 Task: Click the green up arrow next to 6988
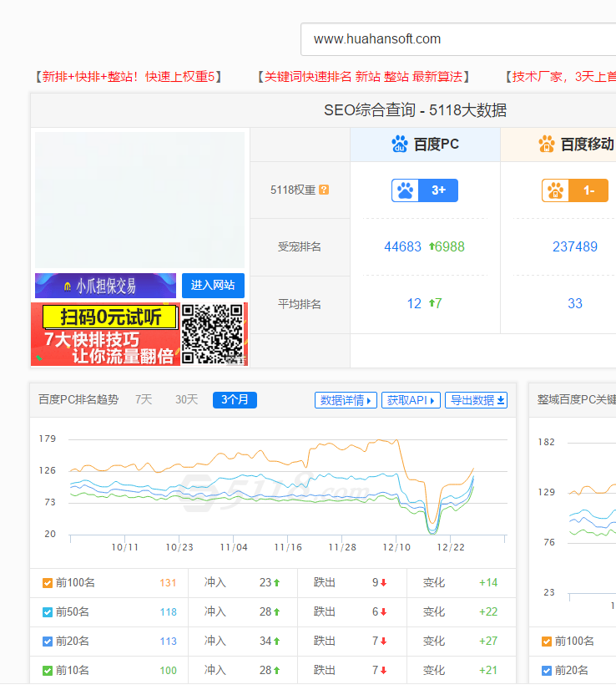[432, 246]
